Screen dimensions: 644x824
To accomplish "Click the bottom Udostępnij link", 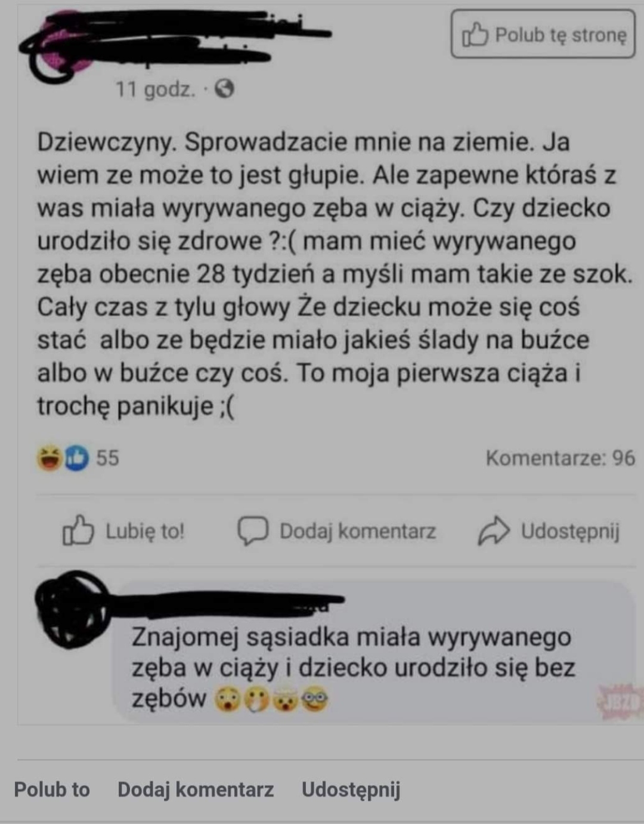I will (351, 789).
